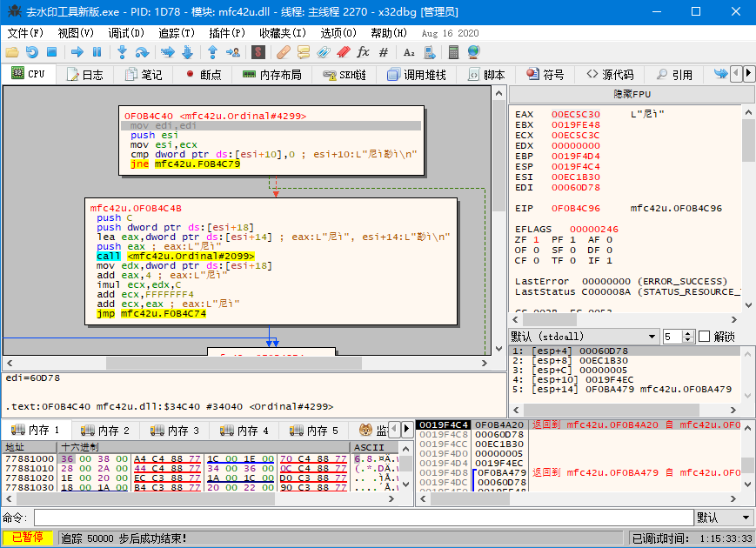This screenshot has width=756, height=548.
Task: Click the step over icon
Action: tap(142, 52)
